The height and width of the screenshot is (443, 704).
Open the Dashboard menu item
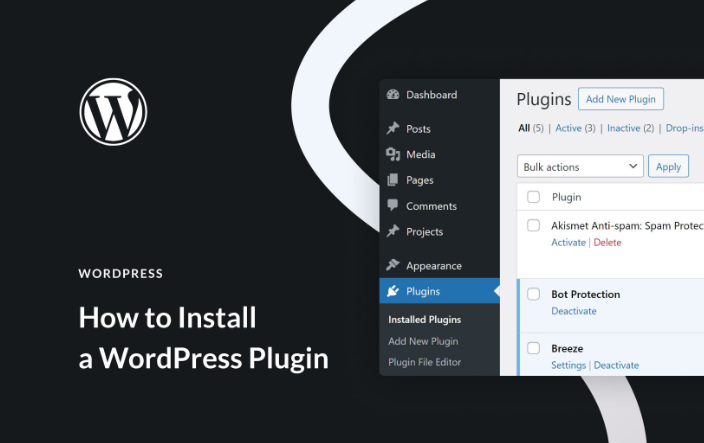[x=440, y=95]
